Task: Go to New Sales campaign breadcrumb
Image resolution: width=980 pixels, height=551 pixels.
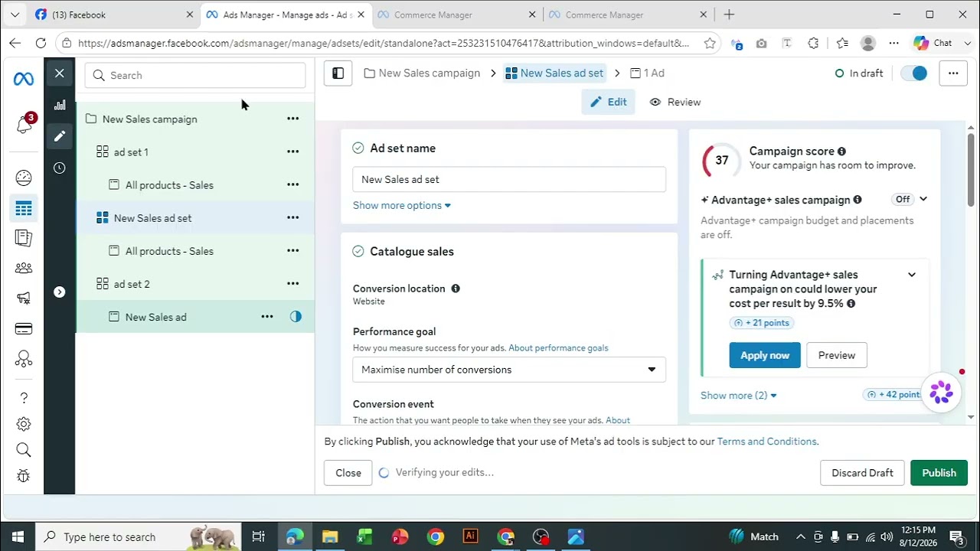Action: 422,73
